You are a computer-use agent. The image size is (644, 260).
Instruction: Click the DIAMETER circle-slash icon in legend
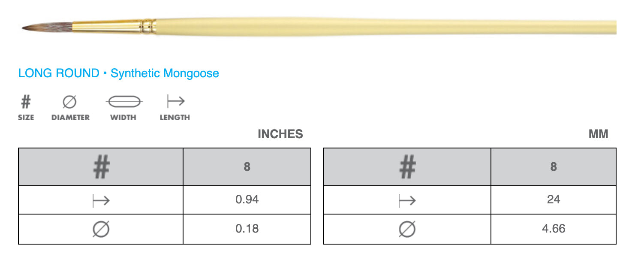pos(70,103)
